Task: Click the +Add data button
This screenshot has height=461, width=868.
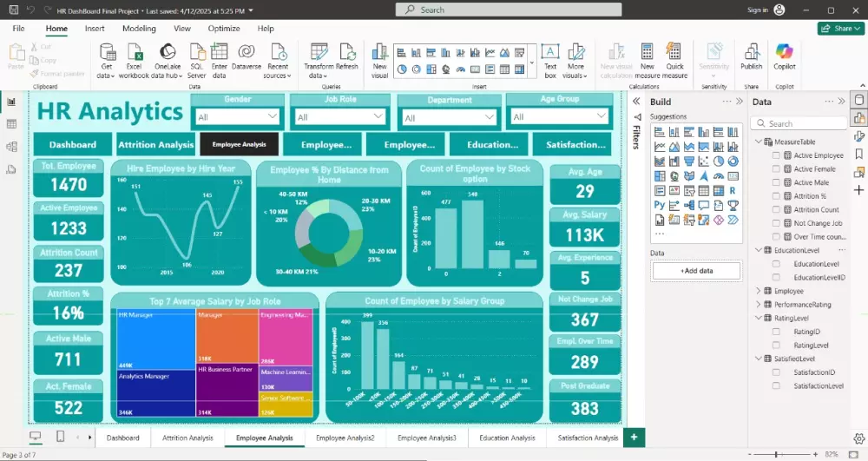Action: pos(696,271)
